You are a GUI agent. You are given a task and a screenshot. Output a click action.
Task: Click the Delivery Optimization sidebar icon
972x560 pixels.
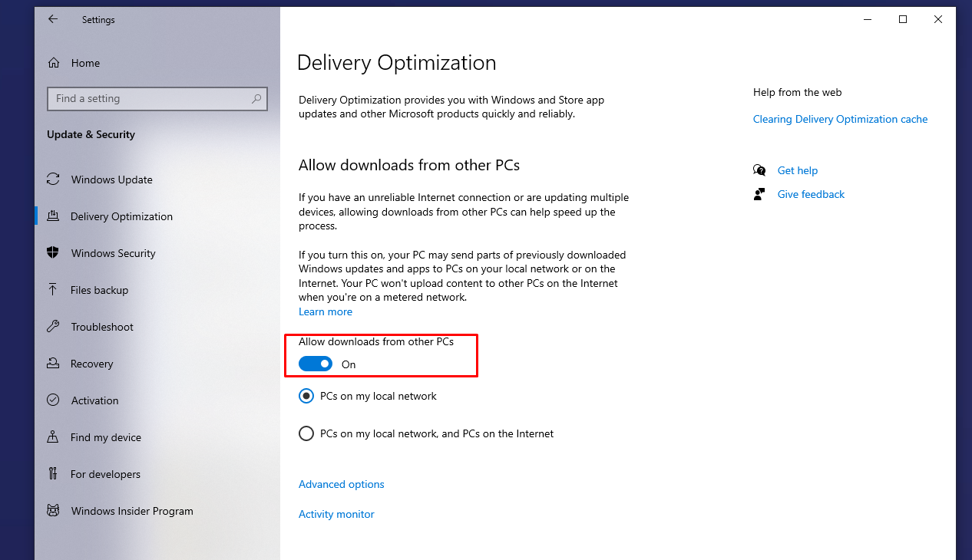[x=52, y=216]
